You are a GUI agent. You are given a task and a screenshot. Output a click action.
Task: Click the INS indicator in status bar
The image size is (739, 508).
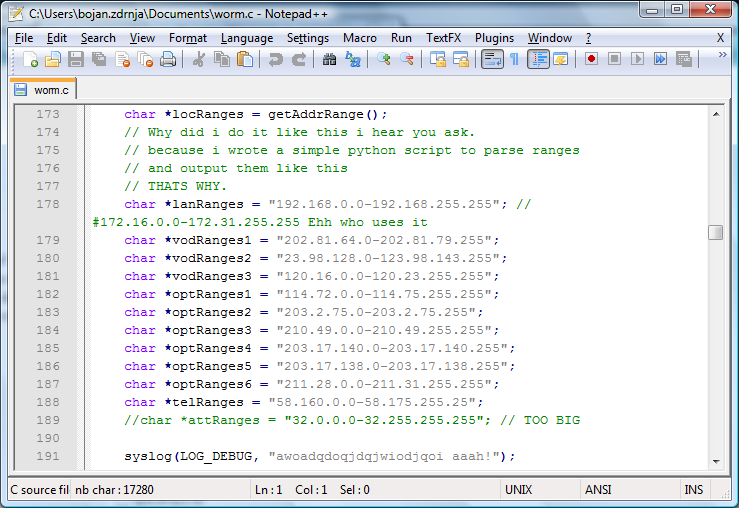click(x=693, y=490)
